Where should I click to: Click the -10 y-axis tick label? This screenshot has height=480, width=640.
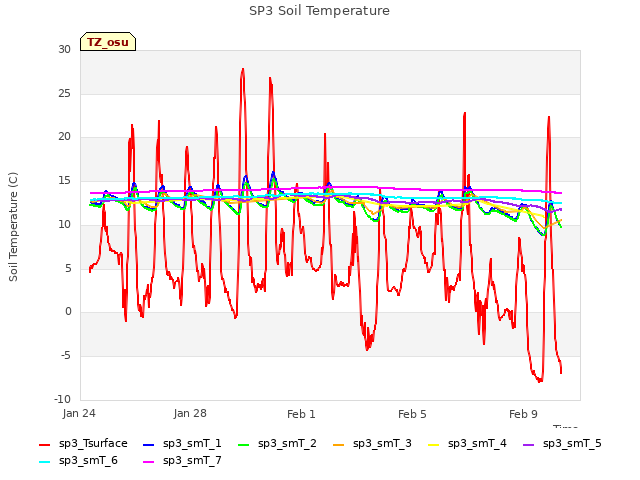62,399
